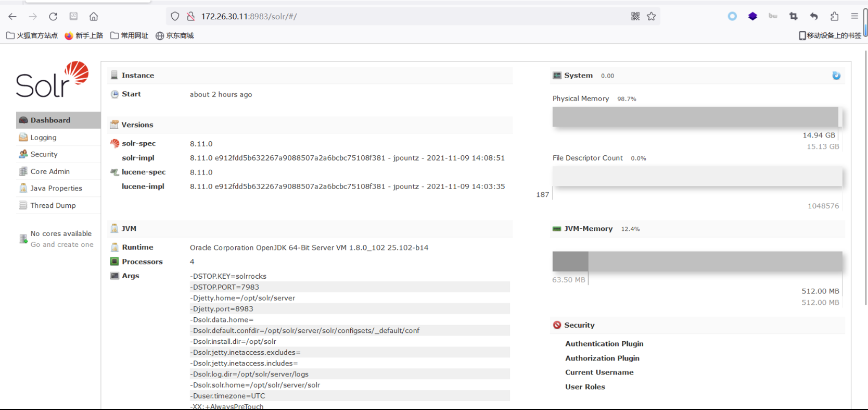Click the purple hexagon extension icon
The width and height of the screenshot is (868, 410).
[752, 17]
